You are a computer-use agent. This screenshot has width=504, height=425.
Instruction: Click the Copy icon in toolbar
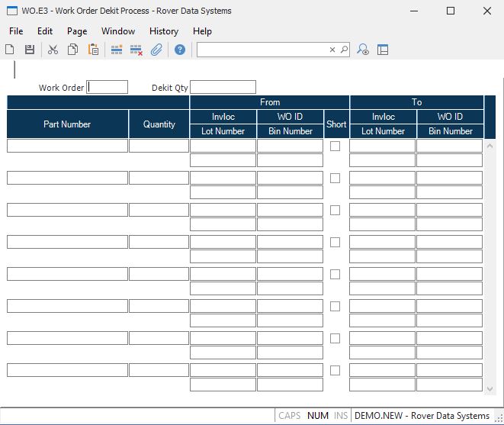72,50
